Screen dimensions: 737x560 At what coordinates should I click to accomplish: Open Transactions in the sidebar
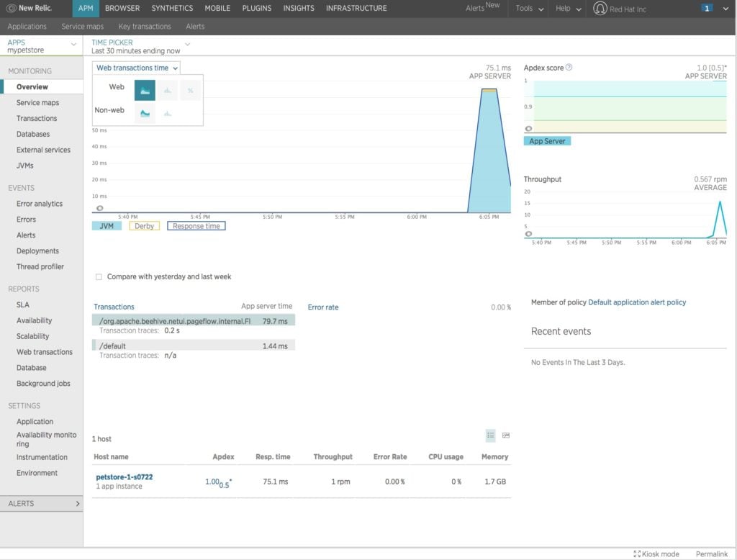[37, 118]
